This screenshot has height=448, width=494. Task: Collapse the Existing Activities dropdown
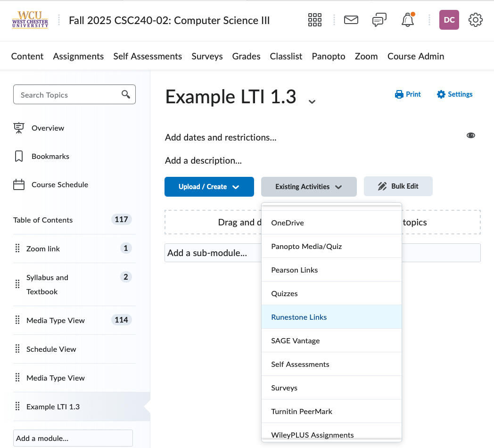click(308, 187)
